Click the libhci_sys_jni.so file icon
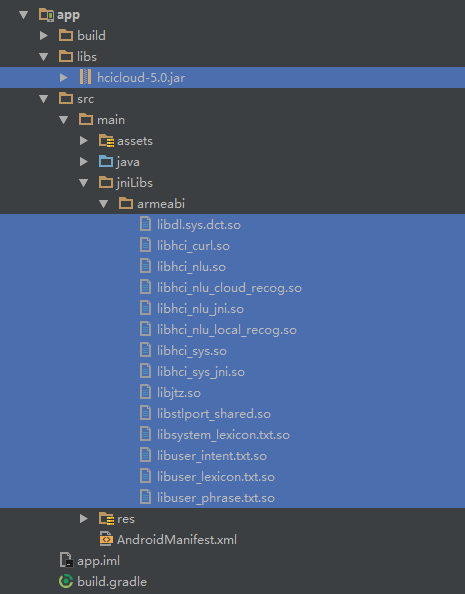 pyautogui.click(x=146, y=371)
